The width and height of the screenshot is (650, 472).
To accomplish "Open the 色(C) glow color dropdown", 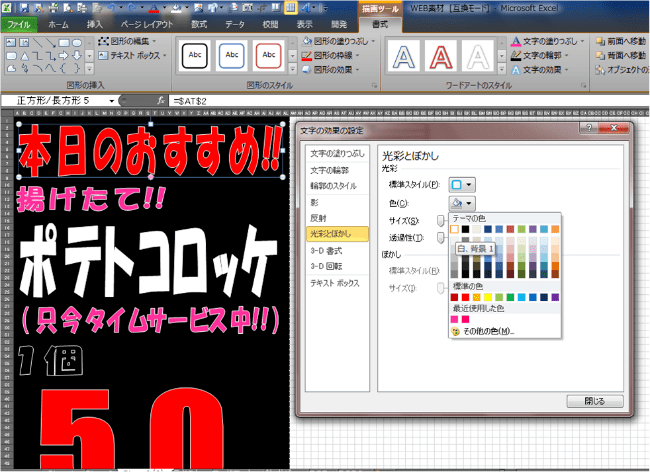I will pyautogui.click(x=462, y=203).
